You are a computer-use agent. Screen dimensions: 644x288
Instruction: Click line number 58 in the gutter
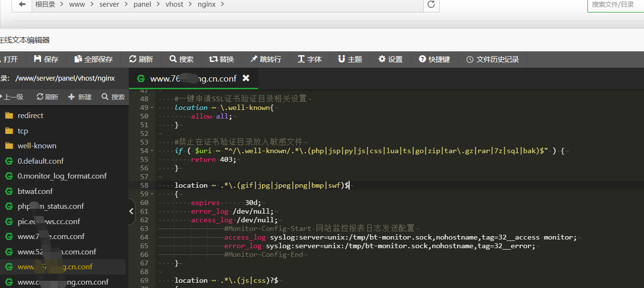pyautogui.click(x=144, y=185)
